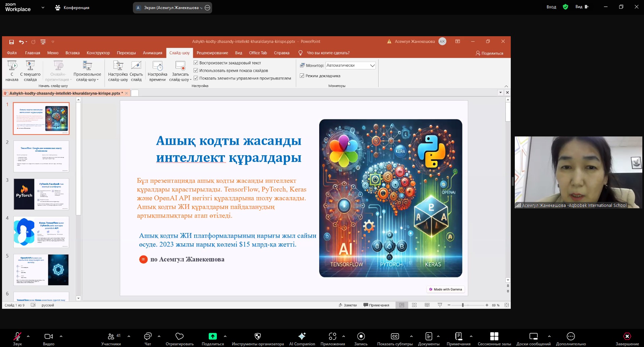Click the Отреагировать reactions heart icon
Screen dimensions: 644x347
[x=180, y=336]
